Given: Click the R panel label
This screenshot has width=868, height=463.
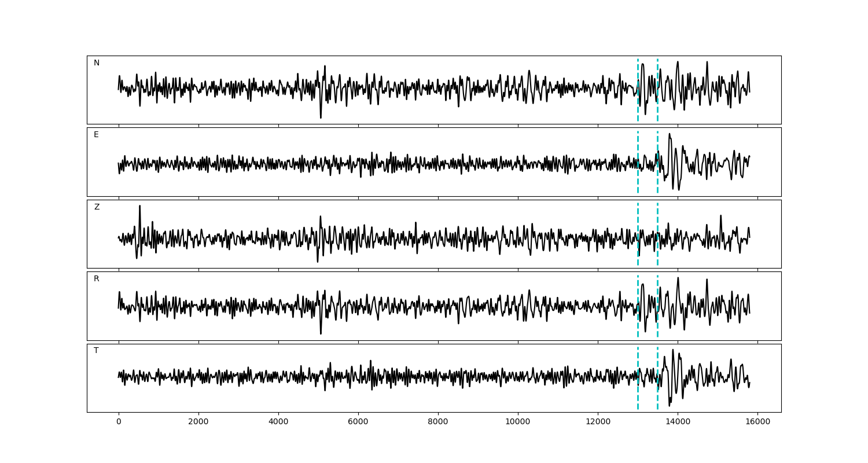Looking at the screenshot, I should click(x=97, y=279).
